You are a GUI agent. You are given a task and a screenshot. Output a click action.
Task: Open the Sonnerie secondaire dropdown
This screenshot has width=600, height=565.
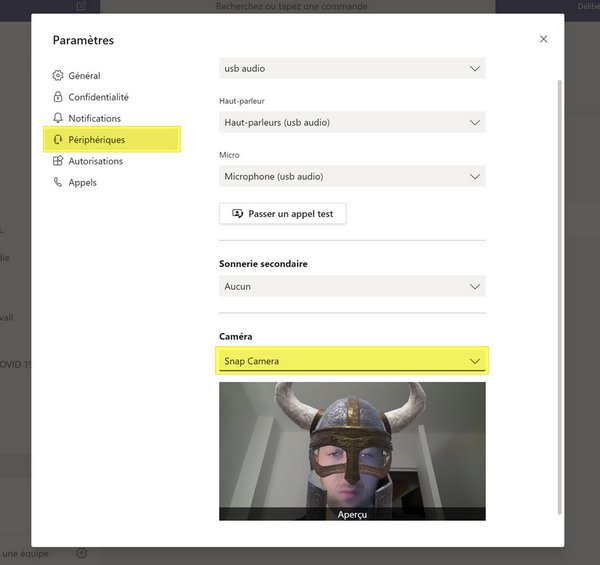coord(352,287)
